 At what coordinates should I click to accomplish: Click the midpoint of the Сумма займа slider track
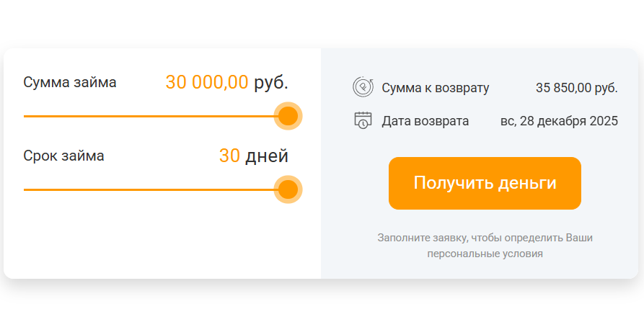tap(156, 116)
